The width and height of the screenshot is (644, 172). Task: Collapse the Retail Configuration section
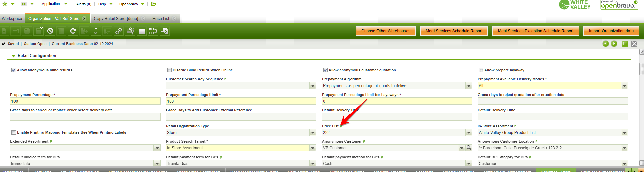pyautogui.click(x=13, y=56)
